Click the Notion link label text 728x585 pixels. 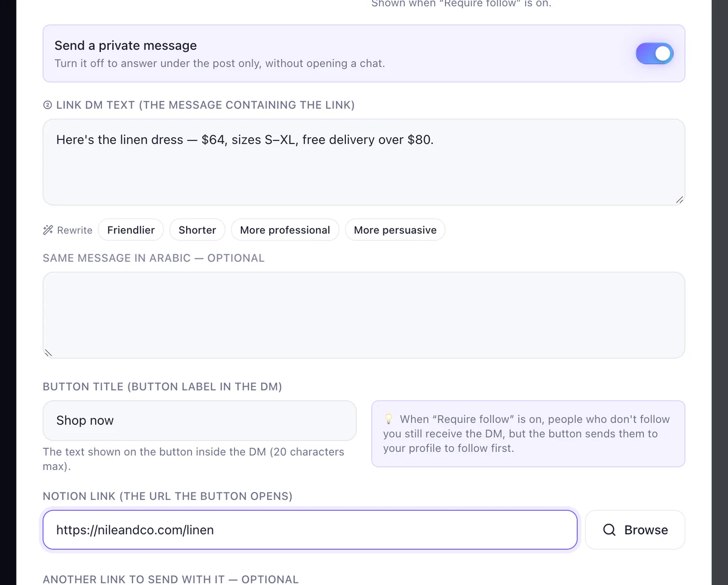167,496
